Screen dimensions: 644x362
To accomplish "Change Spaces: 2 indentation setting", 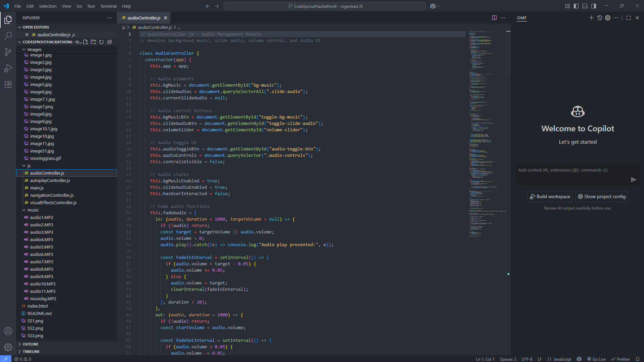I will (x=508, y=359).
